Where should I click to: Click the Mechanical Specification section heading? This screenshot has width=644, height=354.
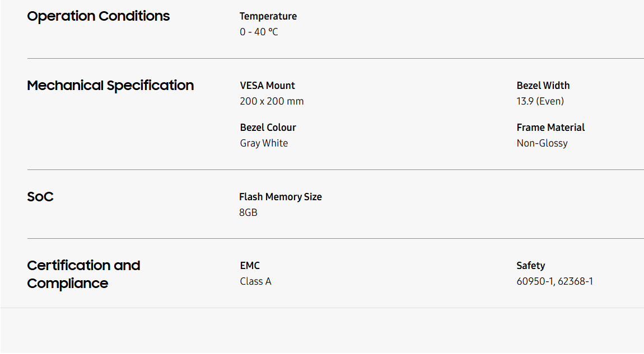point(110,86)
